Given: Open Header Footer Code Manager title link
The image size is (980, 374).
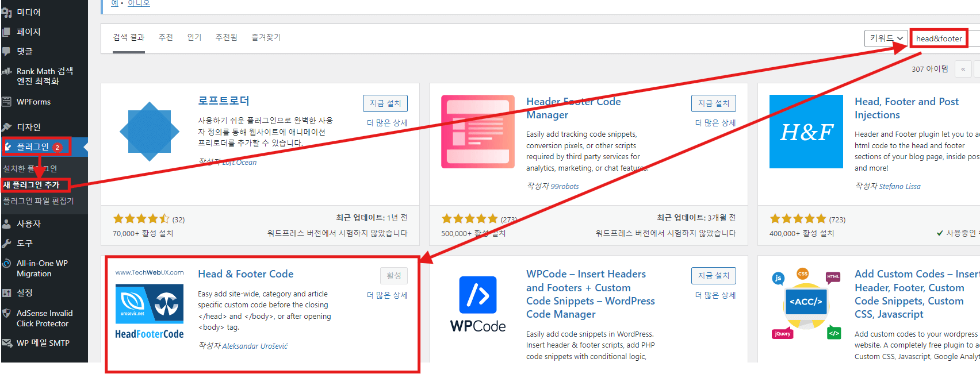Looking at the screenshot, I should (x=573, y=108).
